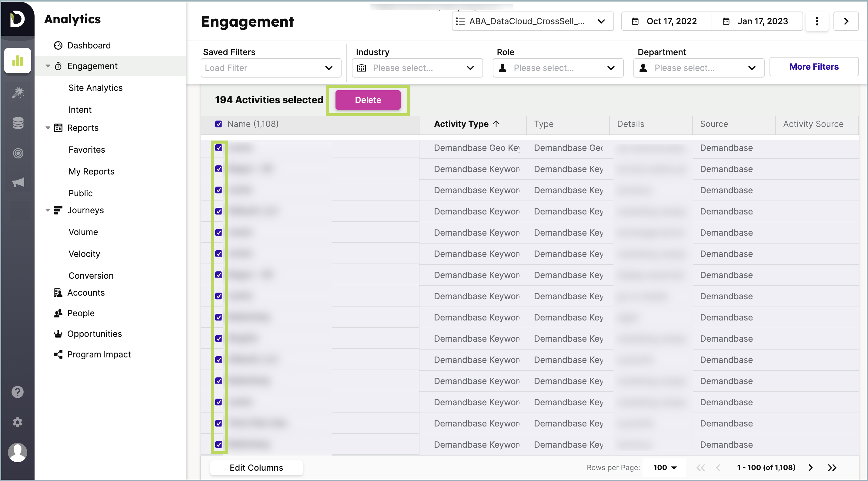Click the Program Impact share icon
The height and width of the screenshot is (481, 868).
58,354
